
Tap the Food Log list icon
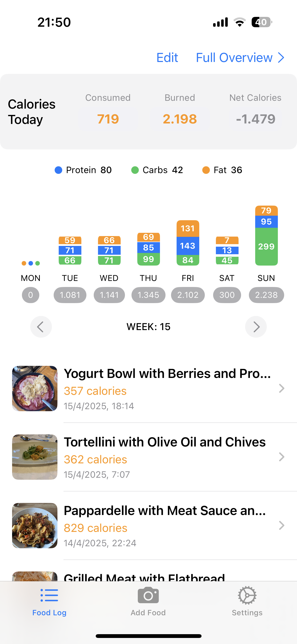coord(49,596)
